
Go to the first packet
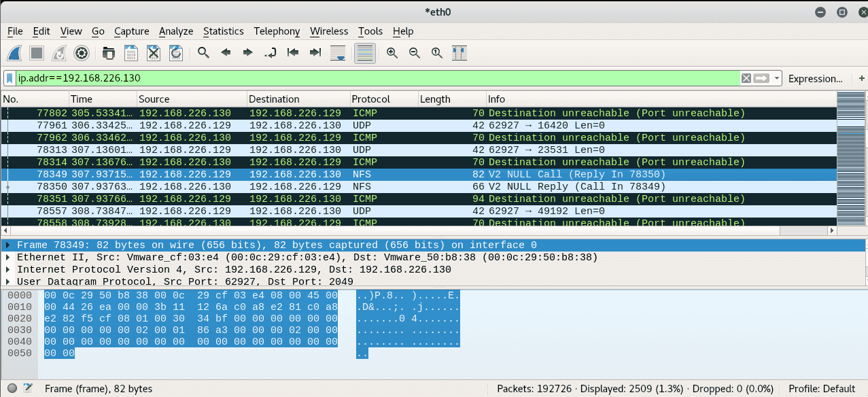tap(292, 53)
